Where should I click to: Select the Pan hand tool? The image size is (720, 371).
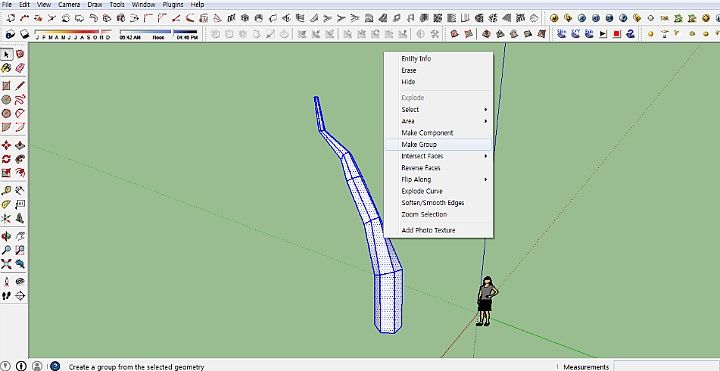click(x=20, y=236)
